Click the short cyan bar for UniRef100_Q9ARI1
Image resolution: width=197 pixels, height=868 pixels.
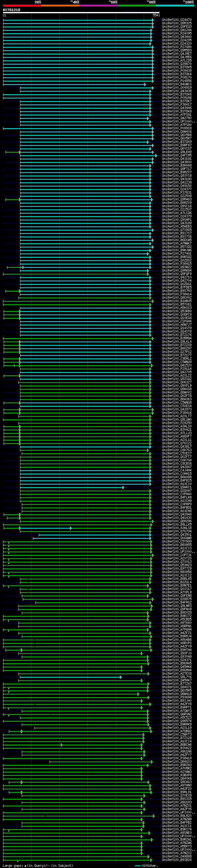pyautogui.click(x=72, y=487)
